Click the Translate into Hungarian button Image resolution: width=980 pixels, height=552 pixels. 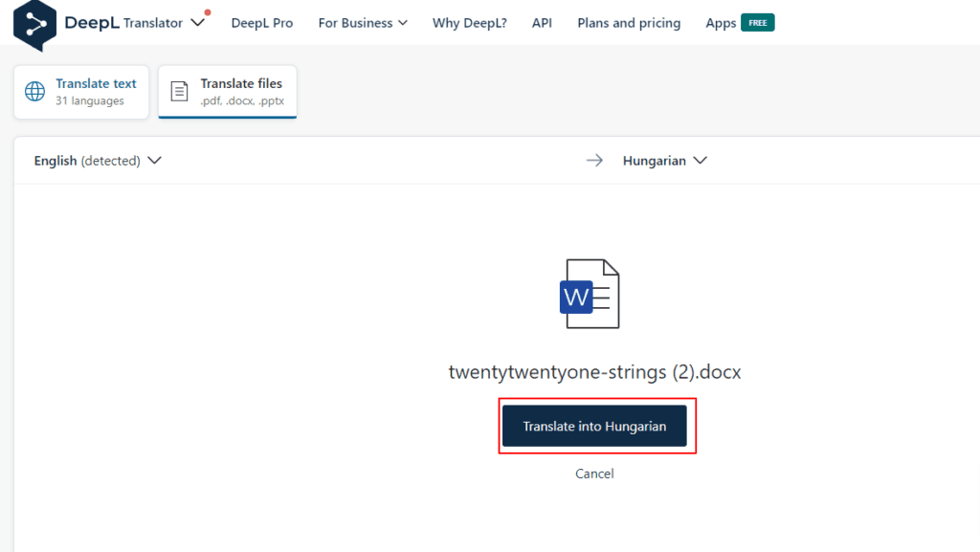click(594, 426)
